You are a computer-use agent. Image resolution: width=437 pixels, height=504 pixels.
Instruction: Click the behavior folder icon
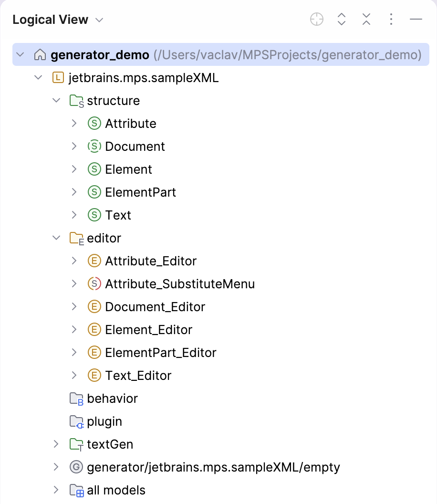click(77, 399)
